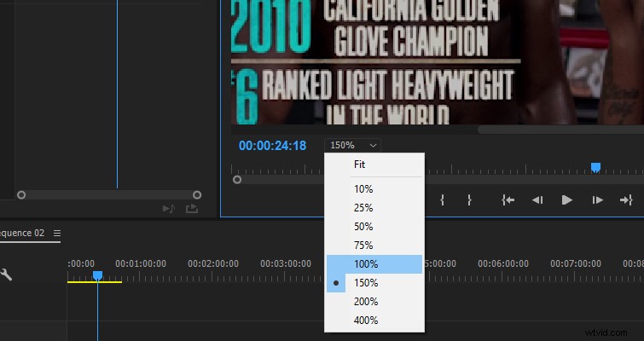Click the play audio icon in source panel
Image resolution: width=644 pixels, height=341 pixels.
[168, 209]
